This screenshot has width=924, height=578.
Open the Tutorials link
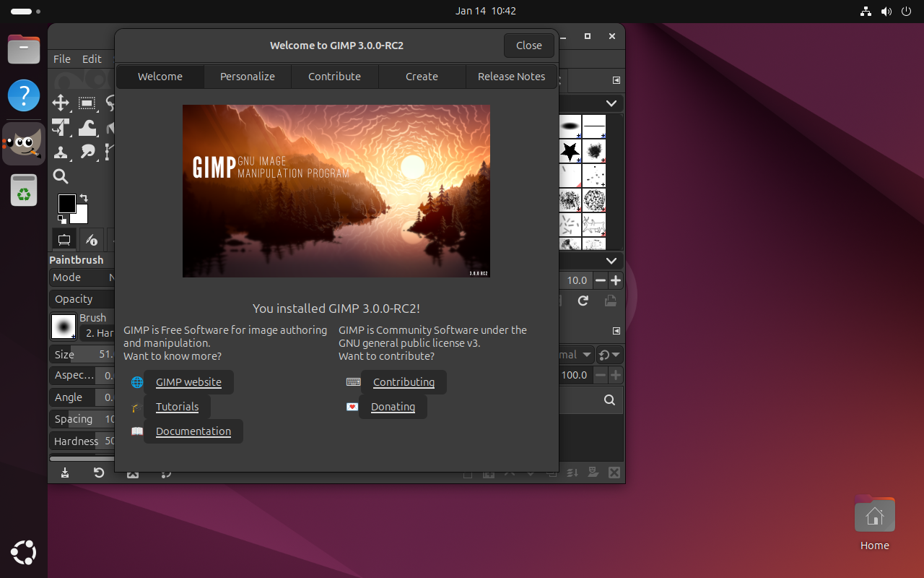[177, 407]
